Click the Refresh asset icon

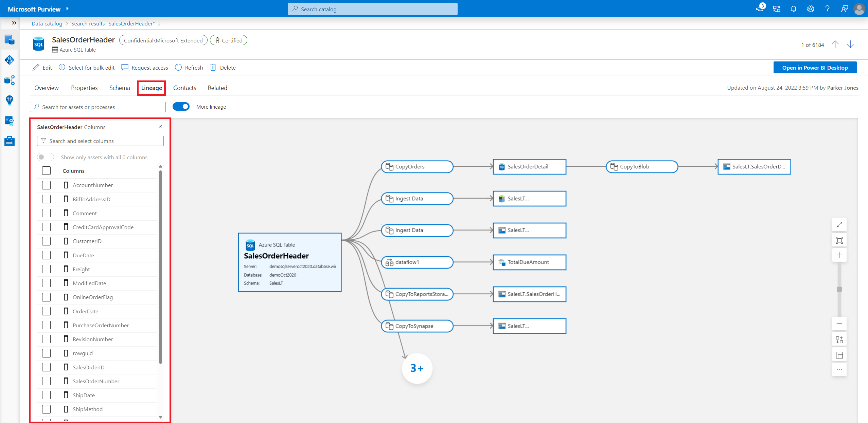click(x=178, y=67)
